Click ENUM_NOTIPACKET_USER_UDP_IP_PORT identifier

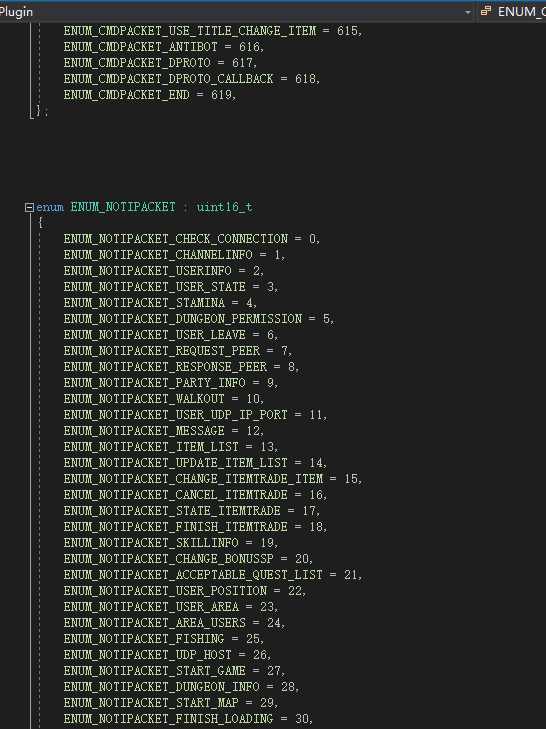(176, 415)
